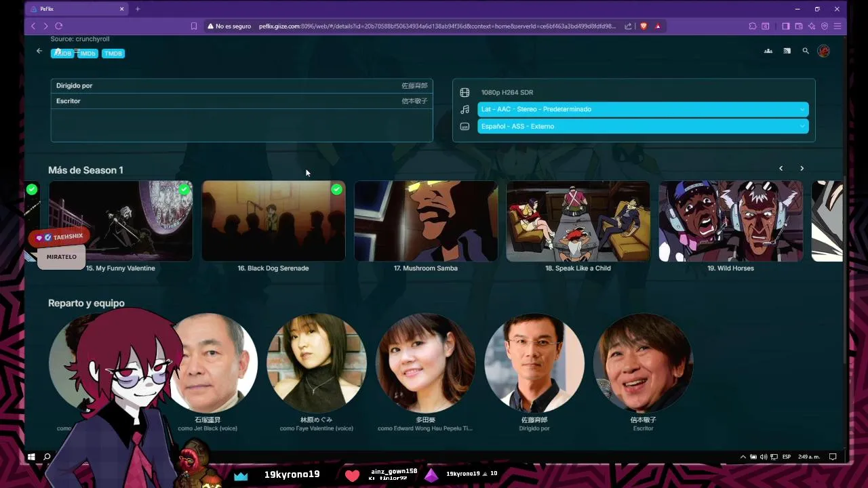Toggle watched checkmark on My Funny Valentine
Viewport: 868px width, 488px height.
[184, 189]
